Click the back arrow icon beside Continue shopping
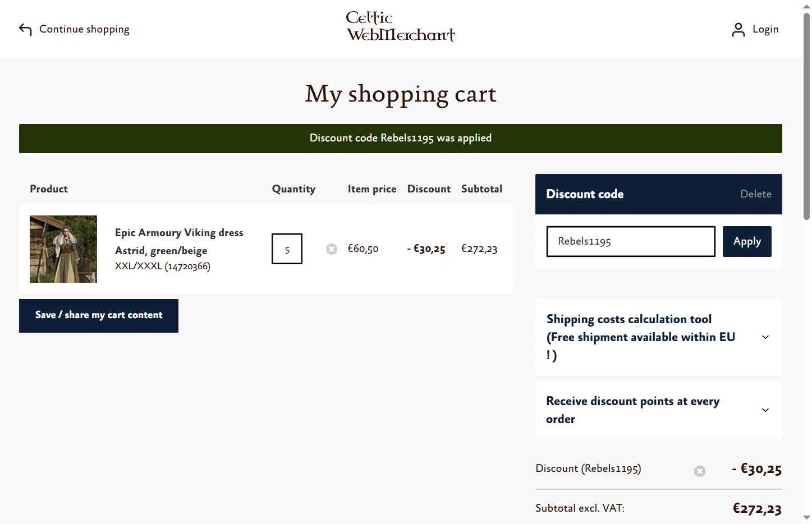Viewport: 812px width, 524px height. tap(25, 29)
